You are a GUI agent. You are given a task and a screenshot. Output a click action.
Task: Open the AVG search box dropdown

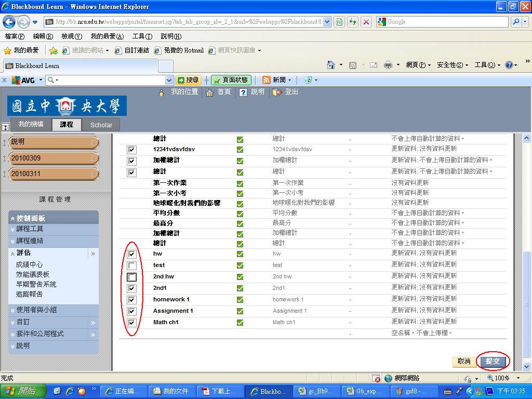click(168, 80)
